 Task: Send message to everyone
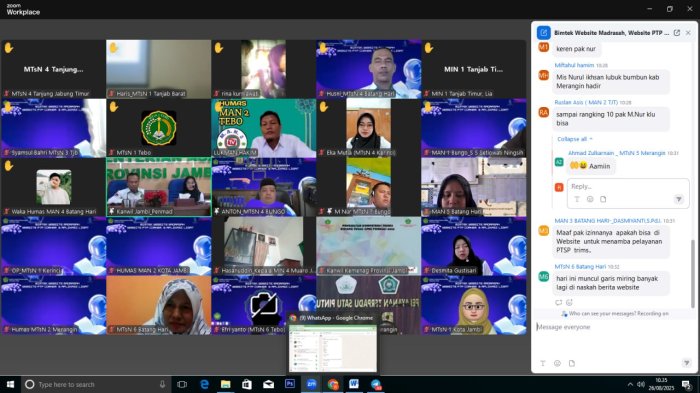tap(687, 363)
